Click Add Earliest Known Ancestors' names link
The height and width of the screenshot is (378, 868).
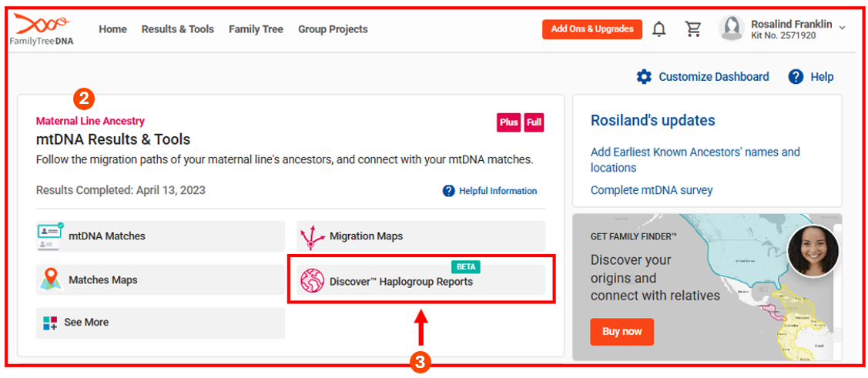click(695, 159)
